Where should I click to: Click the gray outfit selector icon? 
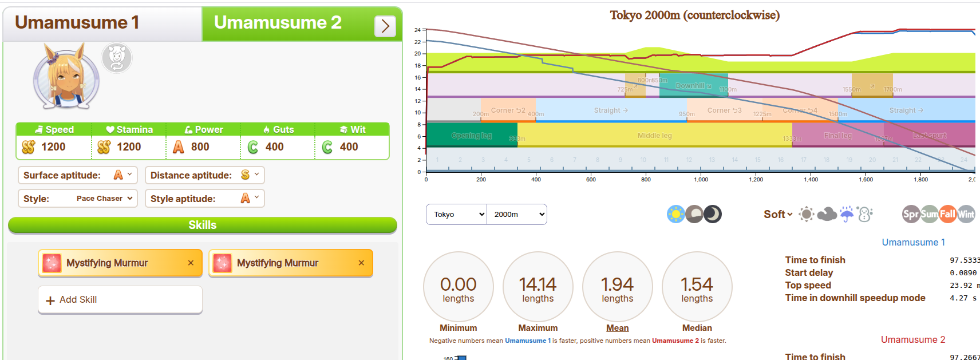[x=117, y=58]
